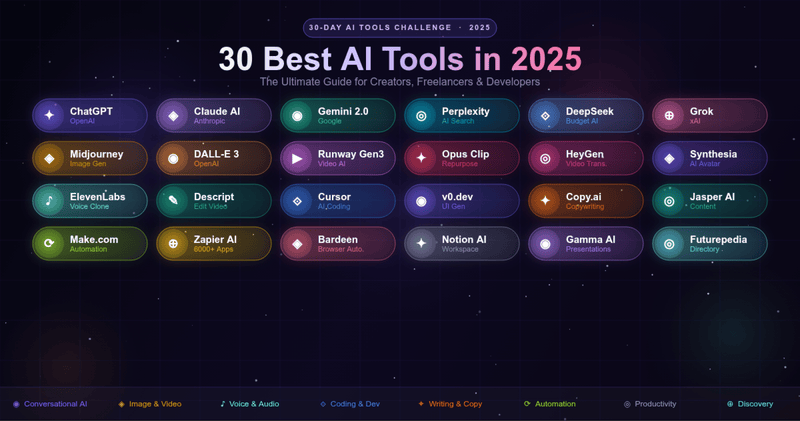The height and width of the screenshot is (421, 800).
Task: Click the 'Workspace' label under Notion AI
Action: point(460,249)
